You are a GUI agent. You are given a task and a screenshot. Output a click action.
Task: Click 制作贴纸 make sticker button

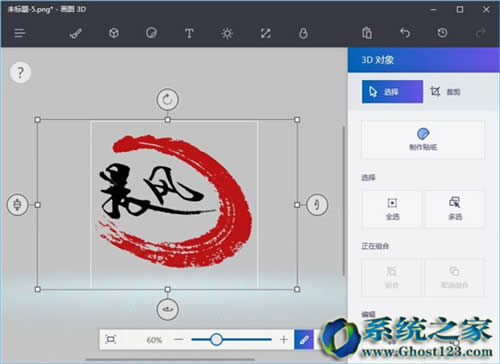tap(423, 140)
